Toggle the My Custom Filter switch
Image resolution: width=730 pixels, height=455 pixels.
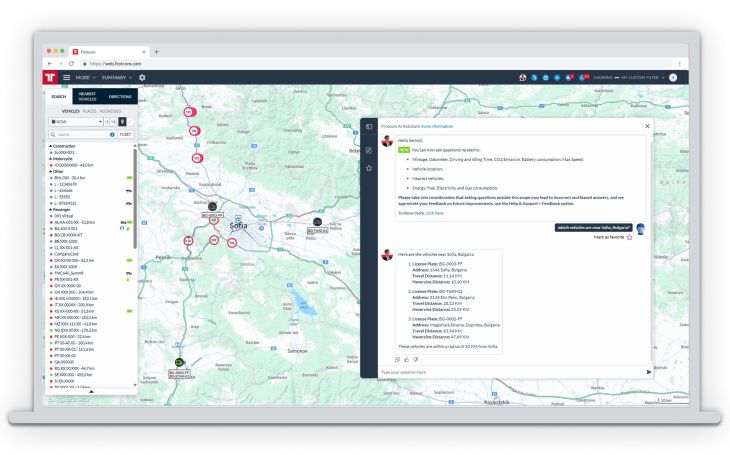click(x=616, y=77)
